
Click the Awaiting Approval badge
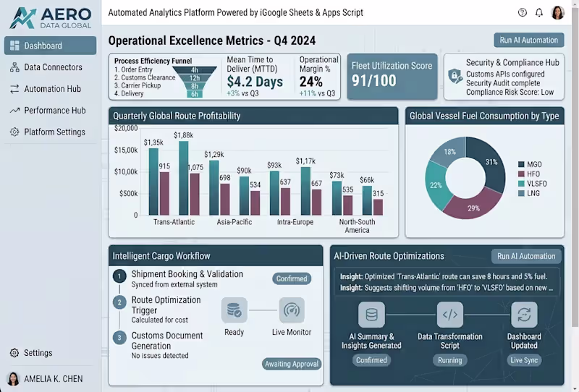(x=292, y=364)
